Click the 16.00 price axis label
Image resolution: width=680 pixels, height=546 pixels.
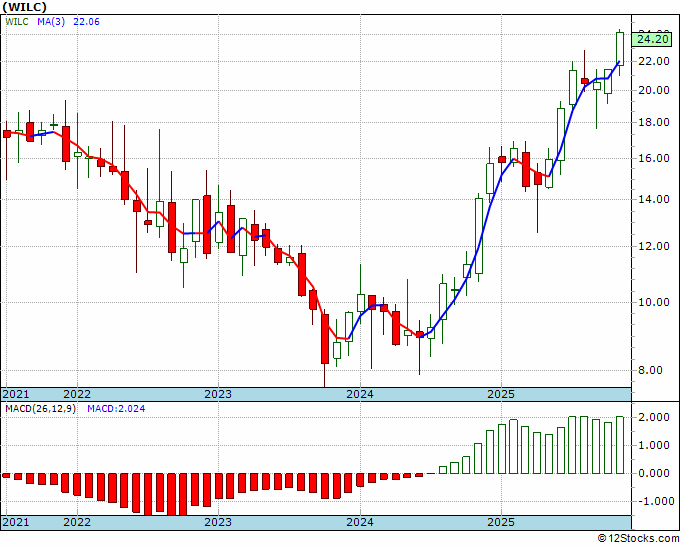click(654, 158)
